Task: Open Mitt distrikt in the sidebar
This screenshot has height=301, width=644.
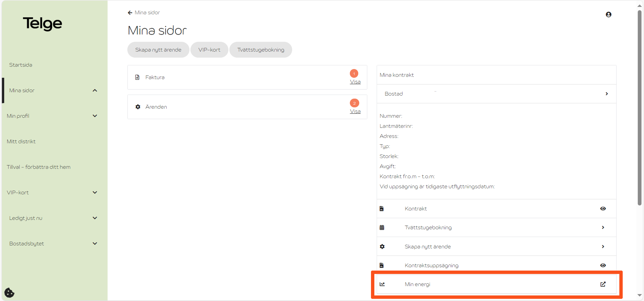Action: point(21,141)
